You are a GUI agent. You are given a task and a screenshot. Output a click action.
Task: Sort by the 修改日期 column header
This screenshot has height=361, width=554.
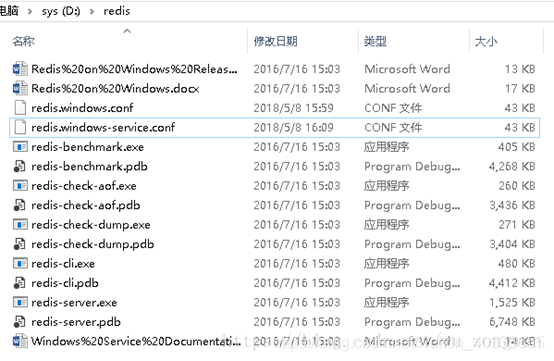point(276,41)
